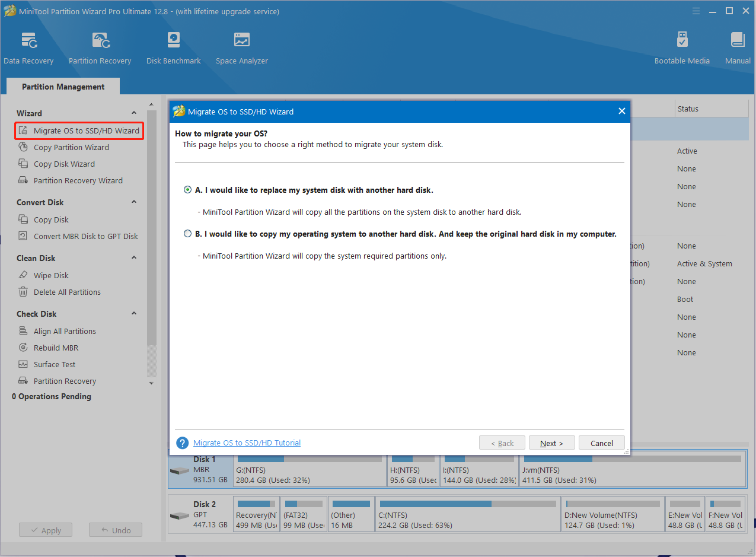Click Copy Partition Wizard icon
Screen dimensions: 756x557
[x=23, y=147]
